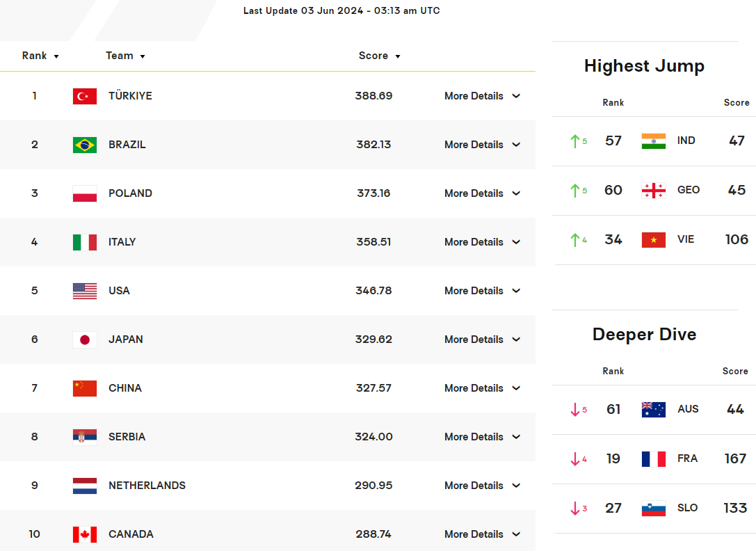The height and width of the screenshot is (551, 756).
Task: Click the NETHERLANDS team name
Action: (147, 486)
